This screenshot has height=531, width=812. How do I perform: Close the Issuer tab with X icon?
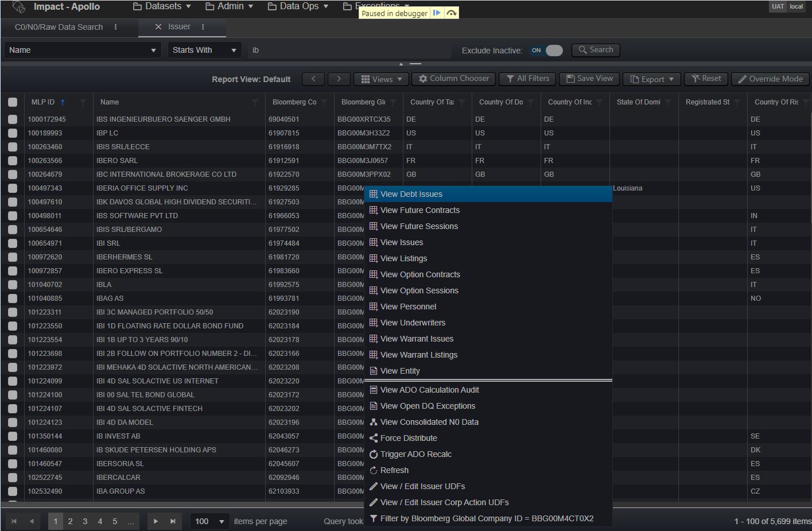click(158, 27)
